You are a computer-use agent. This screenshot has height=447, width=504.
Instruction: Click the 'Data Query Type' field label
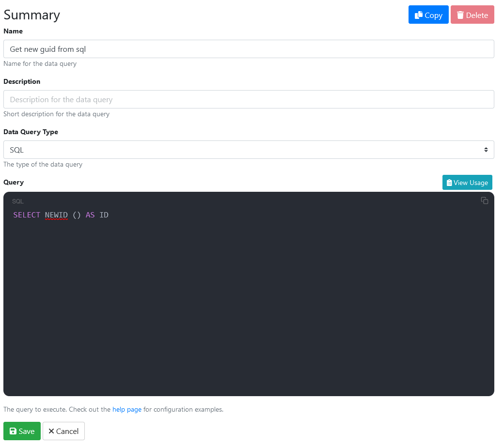[x=31, y=132]
